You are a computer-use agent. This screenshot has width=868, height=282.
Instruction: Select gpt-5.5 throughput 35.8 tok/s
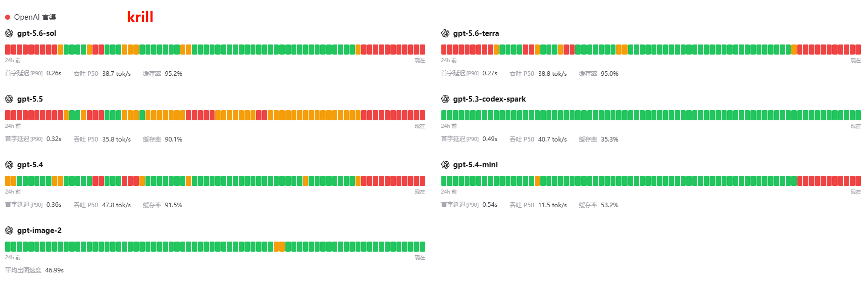(117, 139)
